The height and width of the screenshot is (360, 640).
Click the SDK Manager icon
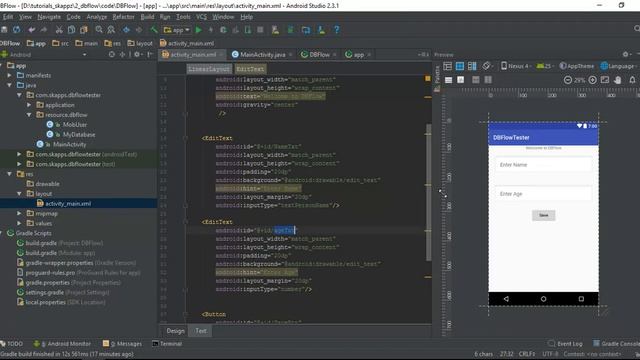coord(322,30)
